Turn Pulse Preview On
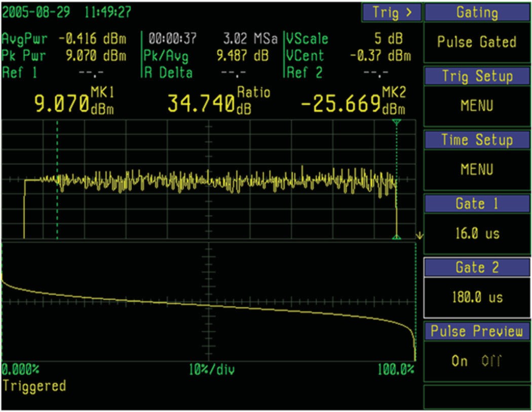Image resolution: width=532 pixels, height=412 pixels. 460,361
